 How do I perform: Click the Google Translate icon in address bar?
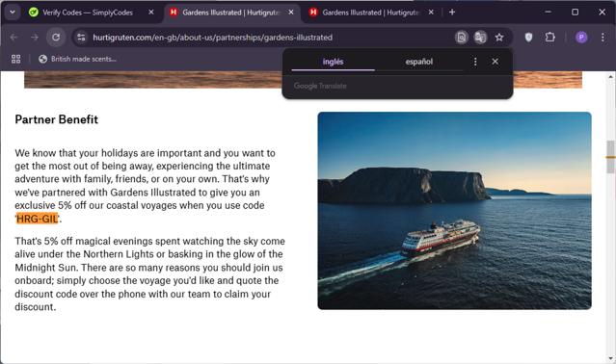480,38
